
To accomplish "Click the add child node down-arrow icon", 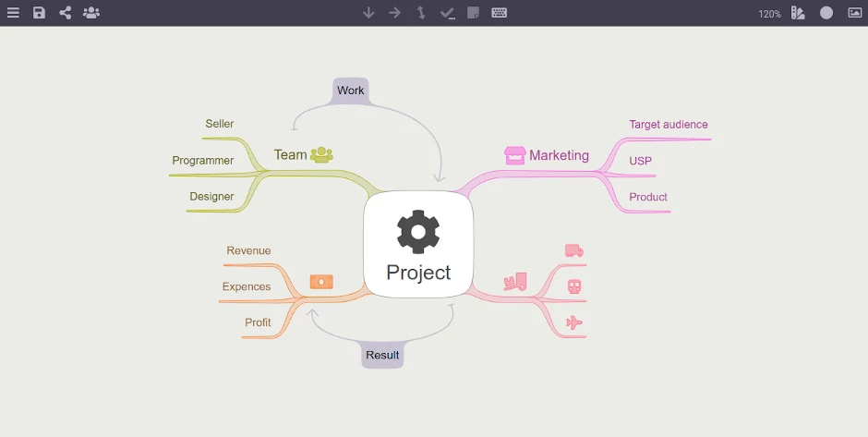I will (368, 13).
